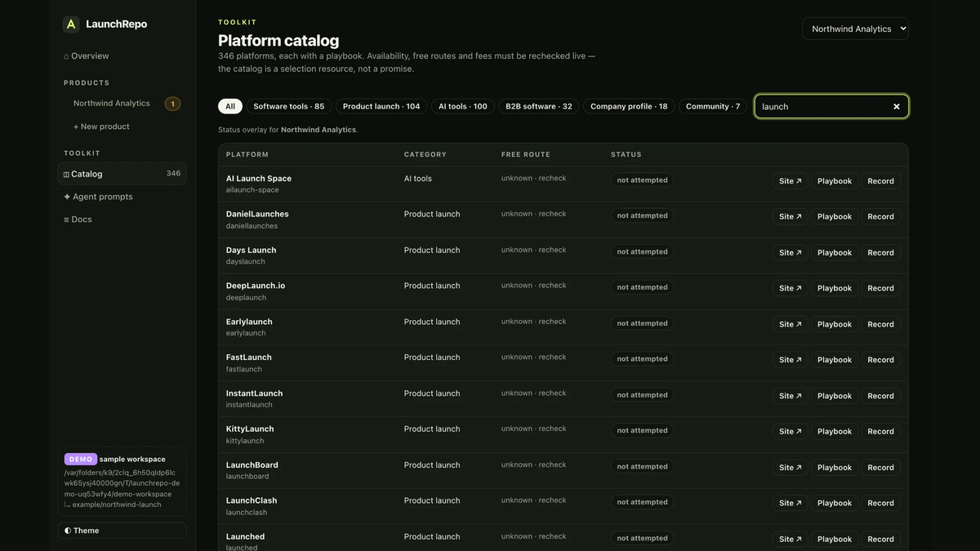980x551 pixels.
Task: Filter by AI tools · 100
Action: pyautogui.click(x=463, y=106)
